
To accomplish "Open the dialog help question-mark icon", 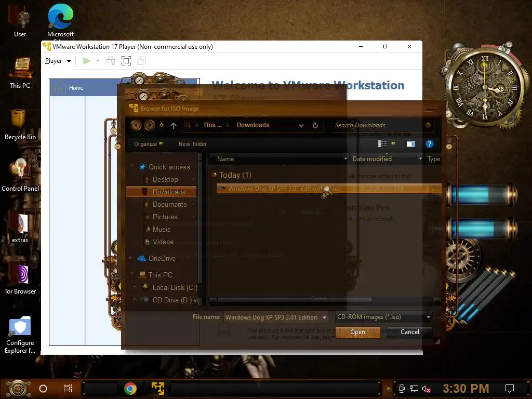I will [x=429, y=144].
